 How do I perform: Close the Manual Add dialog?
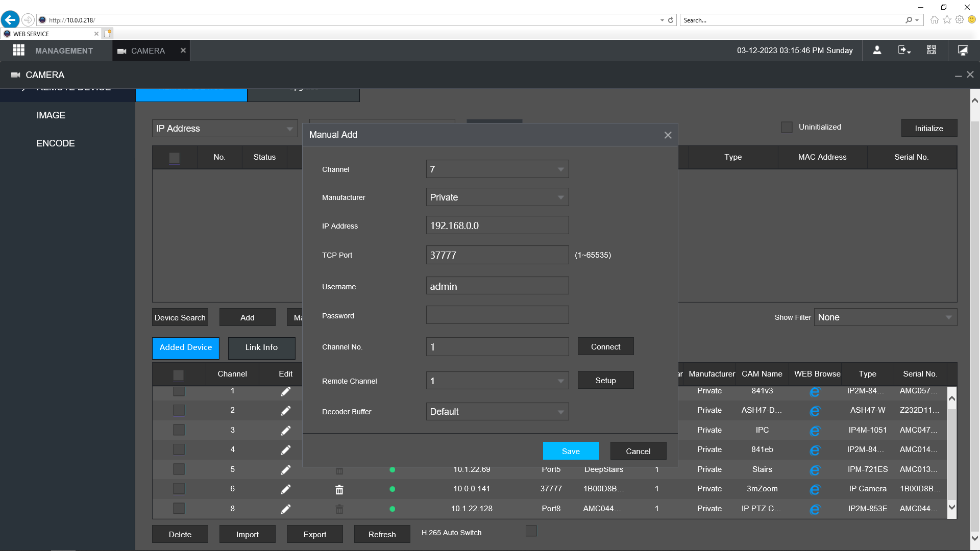pos(668,135)
